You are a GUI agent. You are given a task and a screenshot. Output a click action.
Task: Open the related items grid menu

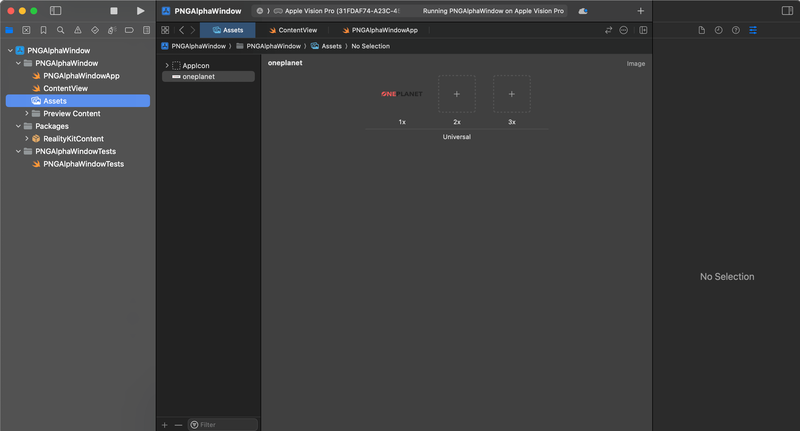click(x=165, y=30)
